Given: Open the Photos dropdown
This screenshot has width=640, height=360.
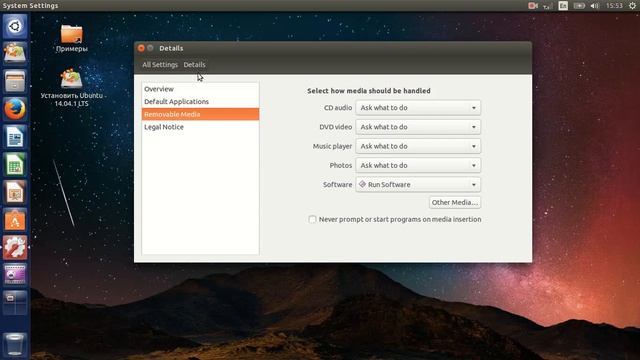Looking at the screenshot, I should coord(418,165).
